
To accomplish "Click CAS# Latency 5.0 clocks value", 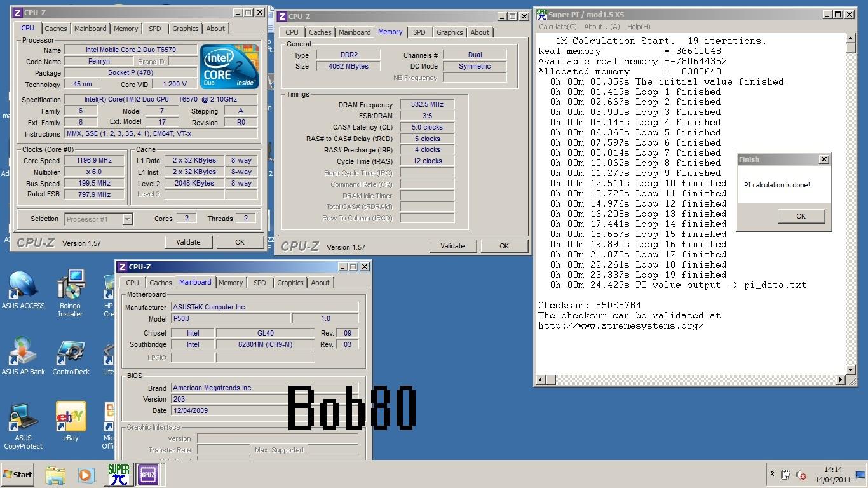I will 427,128.
